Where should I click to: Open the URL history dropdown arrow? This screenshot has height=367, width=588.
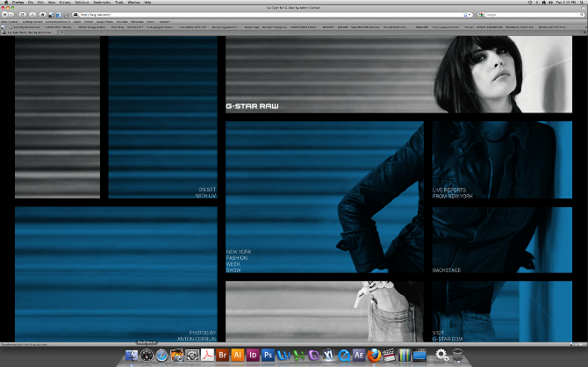[470, 15]
